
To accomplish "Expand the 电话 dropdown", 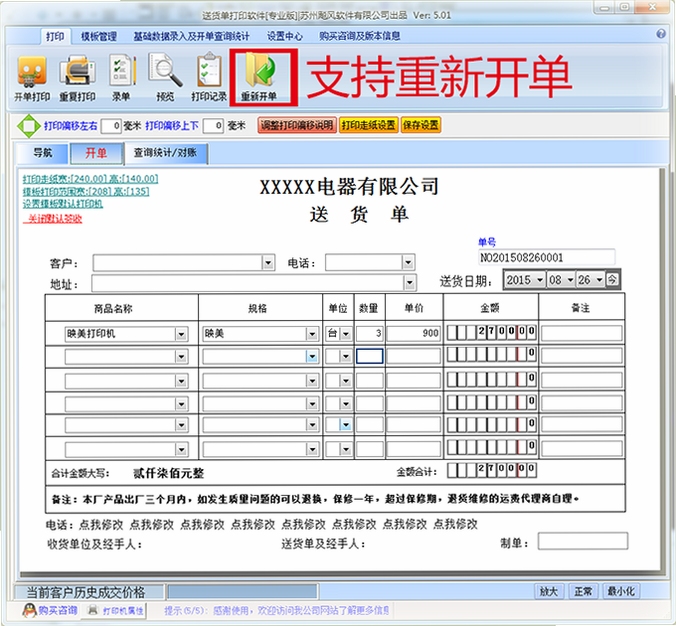I will 408,262.
